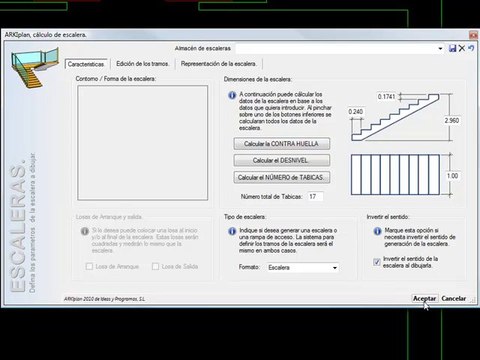Click the 1.00 stair width value
The width and height of the screenshot is (480, 360).
(452, 176)
